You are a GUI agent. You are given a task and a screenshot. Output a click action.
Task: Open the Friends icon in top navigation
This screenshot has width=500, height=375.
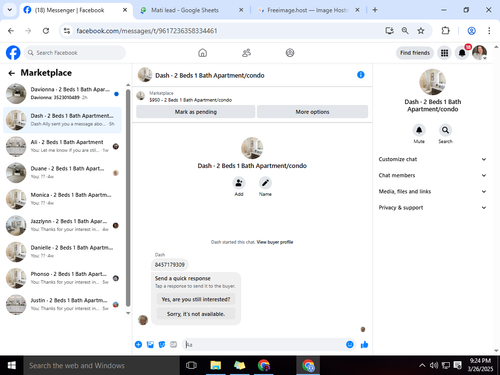click(x=246, y=53)
